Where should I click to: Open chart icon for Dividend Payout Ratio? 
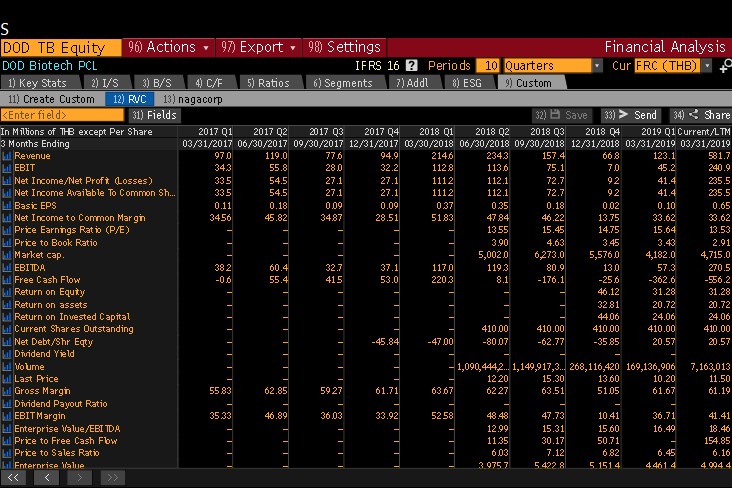pos(7,403)
